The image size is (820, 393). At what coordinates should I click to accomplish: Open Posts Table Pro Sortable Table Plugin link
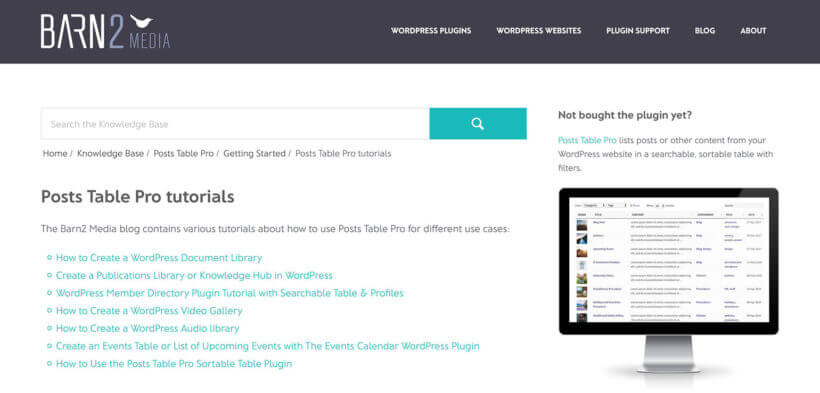point(174,364)
